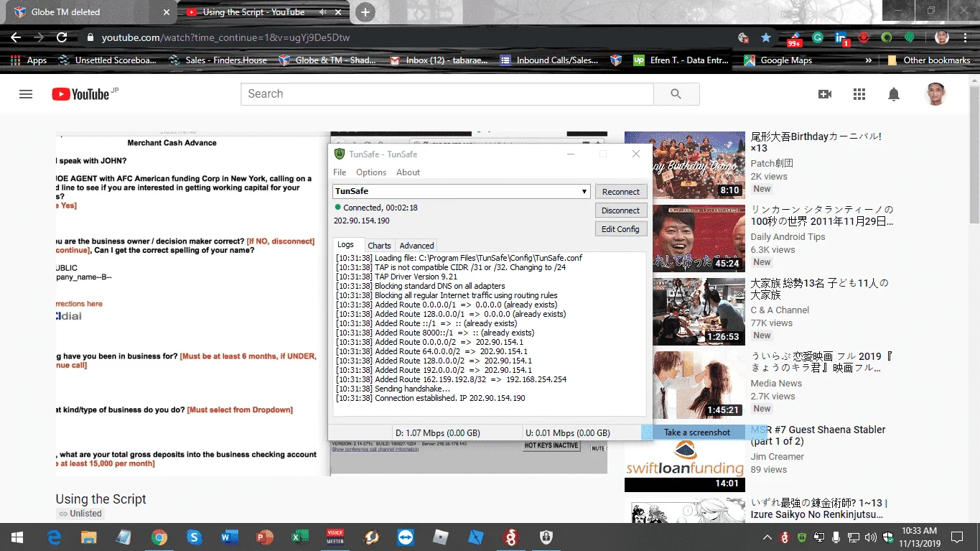Click the Take a screenshot button
This screenshot has height=551, width=980.
[x=696, y=432]
